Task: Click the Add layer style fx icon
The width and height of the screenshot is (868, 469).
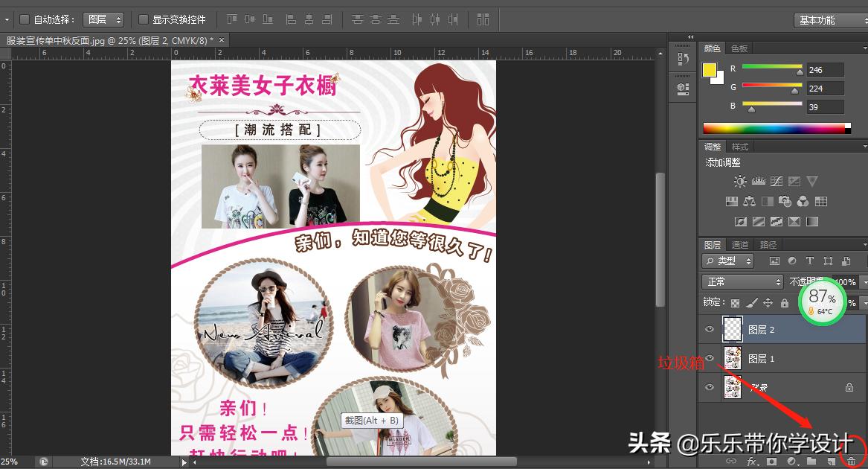Action: [752, 461]
